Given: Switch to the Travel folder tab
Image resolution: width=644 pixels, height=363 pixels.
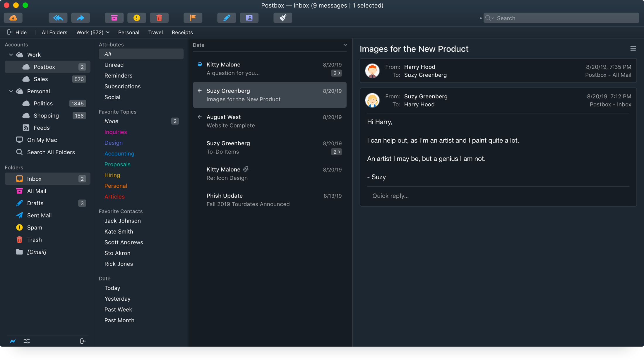Looking at the screenshot, I should pos(155,32).
